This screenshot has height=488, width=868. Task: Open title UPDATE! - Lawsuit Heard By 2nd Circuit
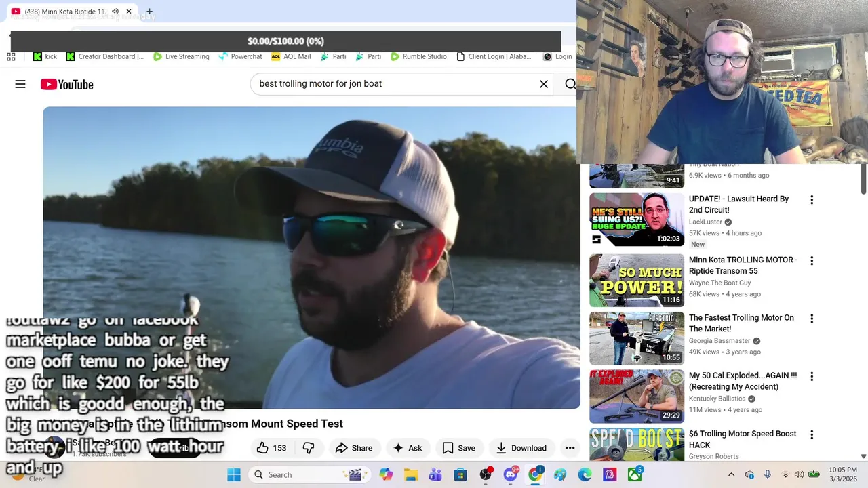tap(738, 204)
